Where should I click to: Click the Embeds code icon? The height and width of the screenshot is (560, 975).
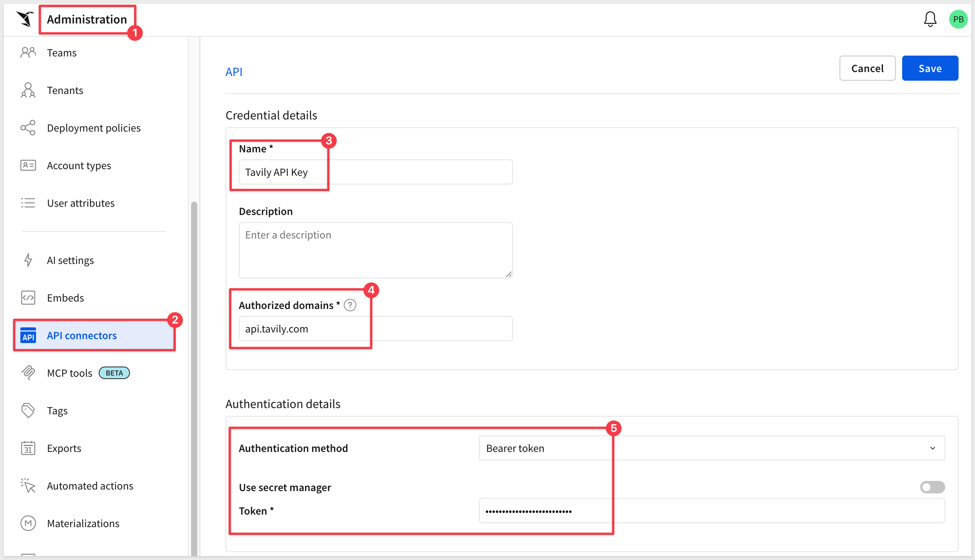[x=28, y=298]
